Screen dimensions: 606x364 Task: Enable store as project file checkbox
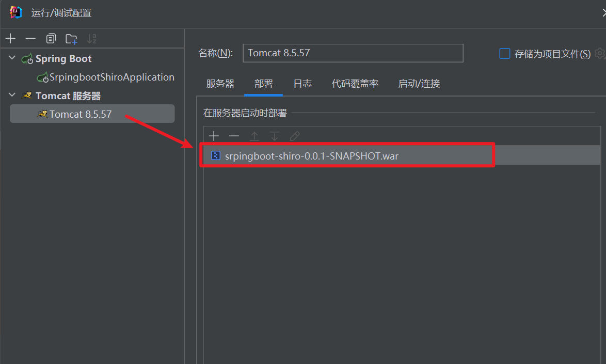click(505, 53)
